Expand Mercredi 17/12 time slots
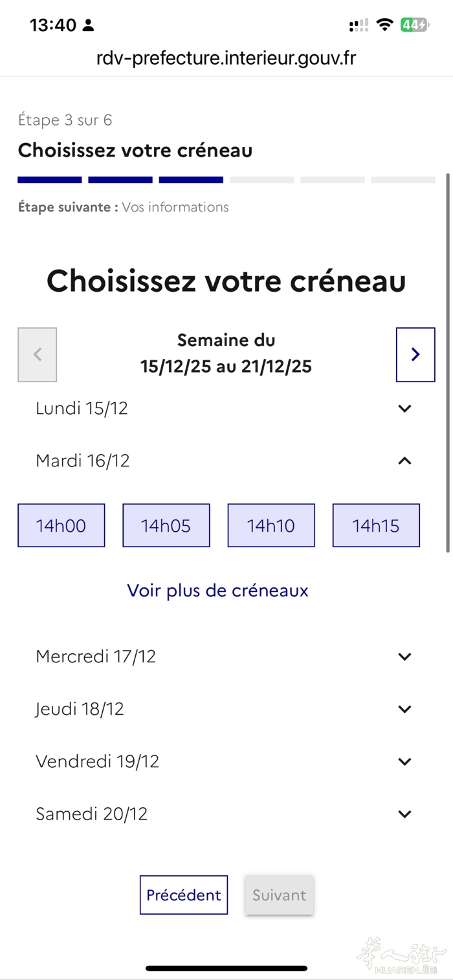453x980 pixels. coord(404,657)
